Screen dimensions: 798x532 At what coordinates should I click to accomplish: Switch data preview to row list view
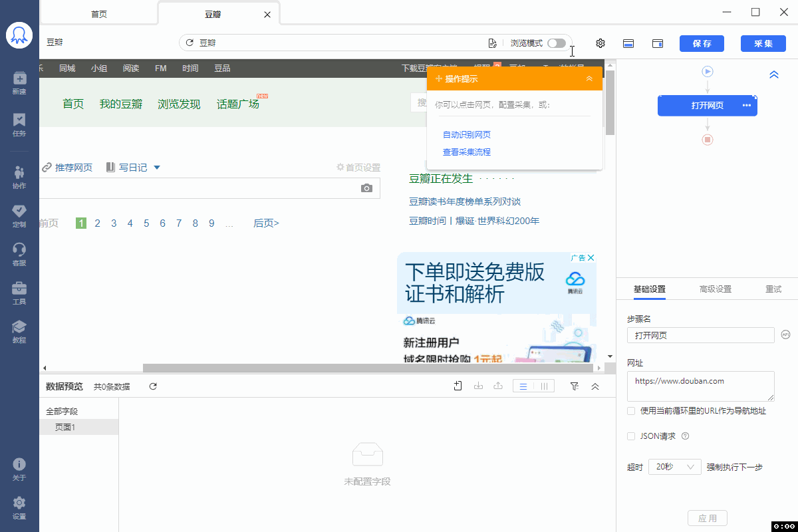pyautogui.click(x=523, y=386)
